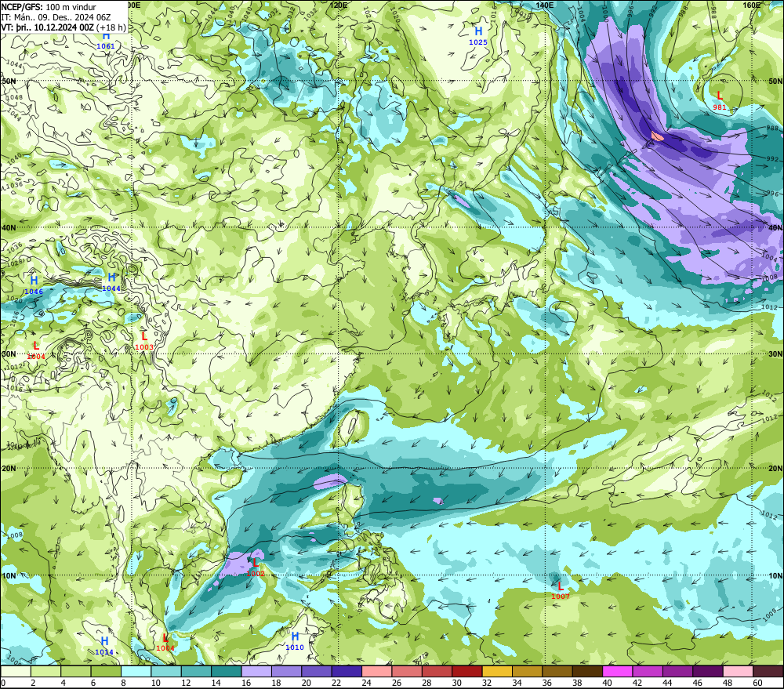
Task: Click the 120E longitude label
Action: (339, 5)
